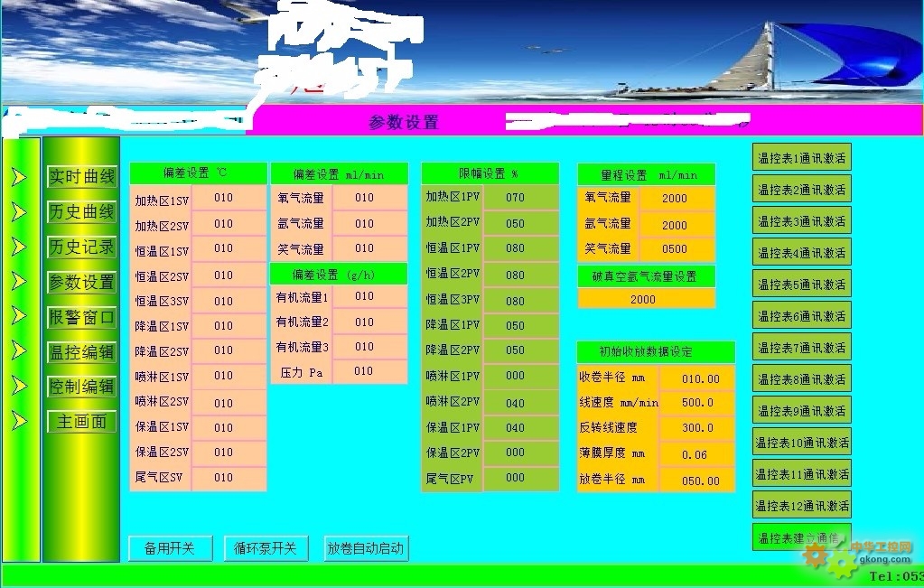924x588 pixels.
Task: Edit 放卷半径 mm value 050.00
Action: [696, 481]
